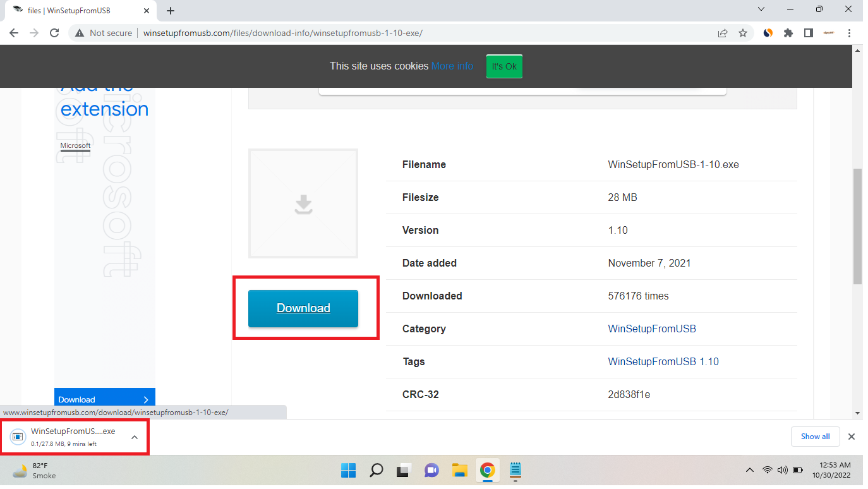Screen dimensions: 868x489
Task: Open the More info cookies link
Action: (x=452, y=66)
